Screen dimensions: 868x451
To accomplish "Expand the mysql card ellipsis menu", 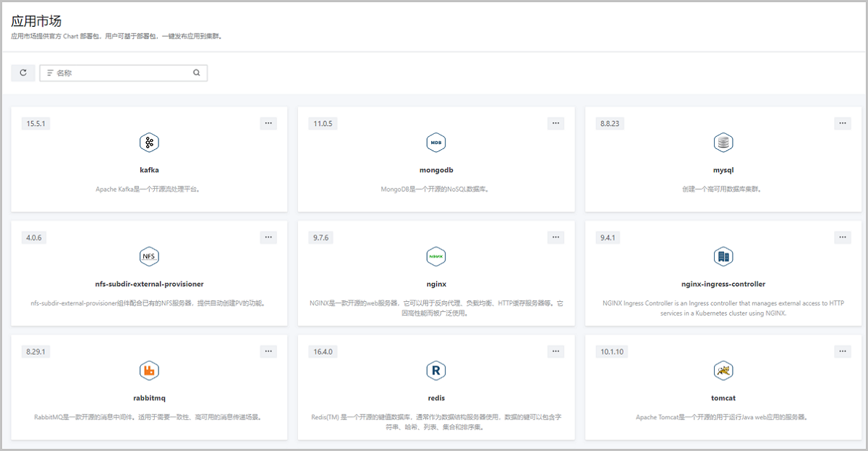I will point(843,123).
